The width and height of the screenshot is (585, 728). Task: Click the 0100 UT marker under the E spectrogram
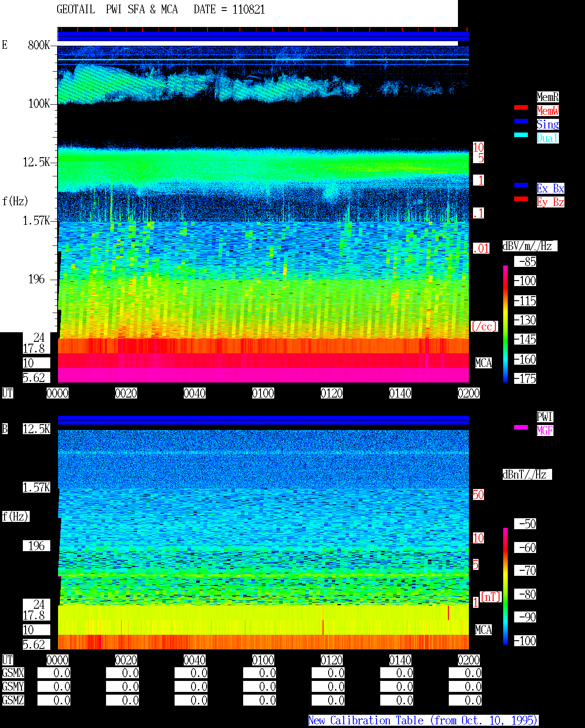[x=263, y=393]
